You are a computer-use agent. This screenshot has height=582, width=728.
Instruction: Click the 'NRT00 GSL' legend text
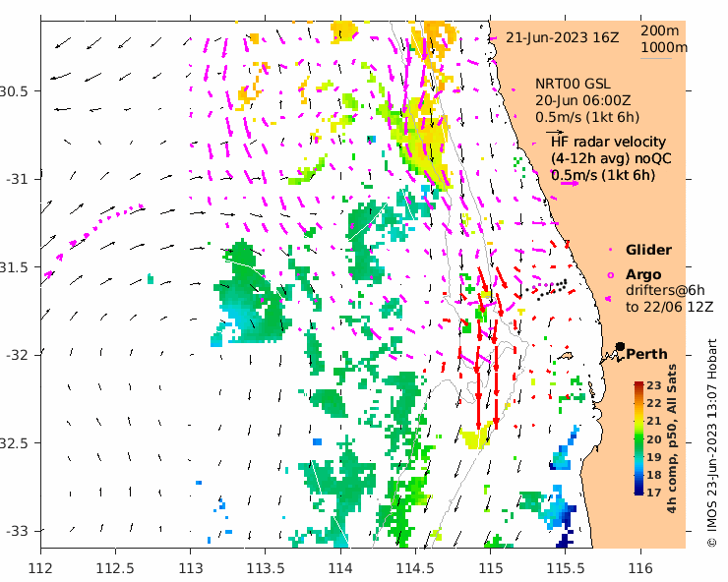[x=573, y=84]
